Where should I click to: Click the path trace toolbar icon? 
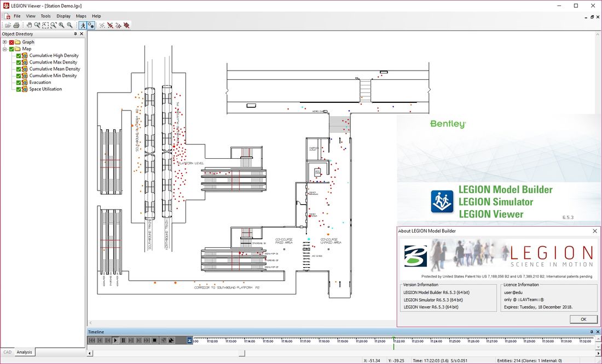pyautogui.click(x=118, y=25)
